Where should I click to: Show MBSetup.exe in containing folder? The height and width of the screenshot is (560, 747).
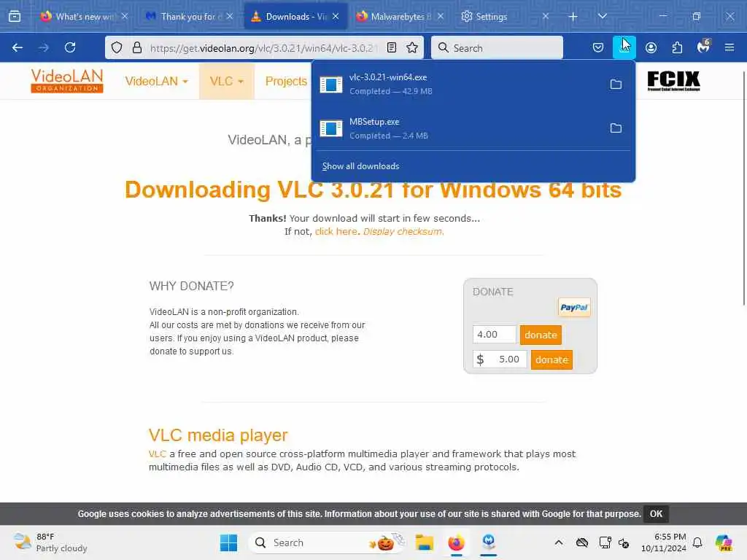616,128
